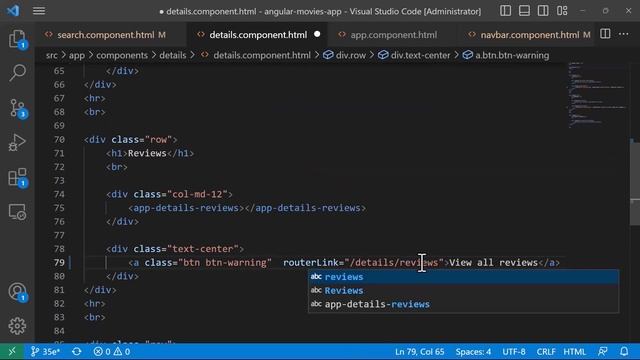This screenshot has width=640, height=360.
Task: Split the editor to the right
Action: pos(605,34)
